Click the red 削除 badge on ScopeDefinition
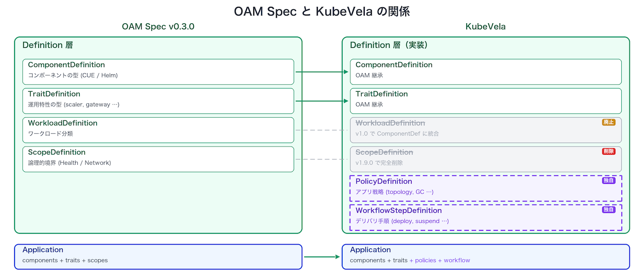This screenshot has height=278, width=644. click(608, 152)
